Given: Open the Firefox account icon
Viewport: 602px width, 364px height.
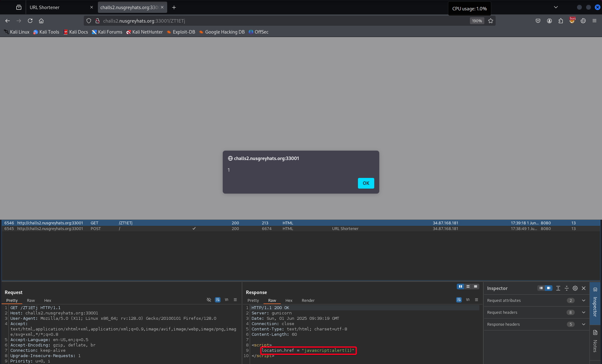Looking at the screenshot, I should point(549,21).
